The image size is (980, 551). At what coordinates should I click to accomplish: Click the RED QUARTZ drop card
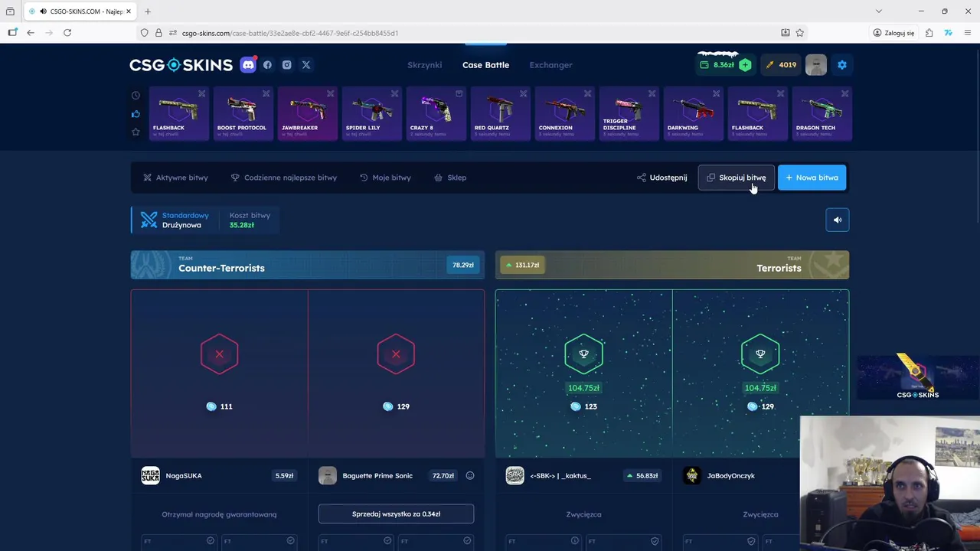tap(500, 114)
